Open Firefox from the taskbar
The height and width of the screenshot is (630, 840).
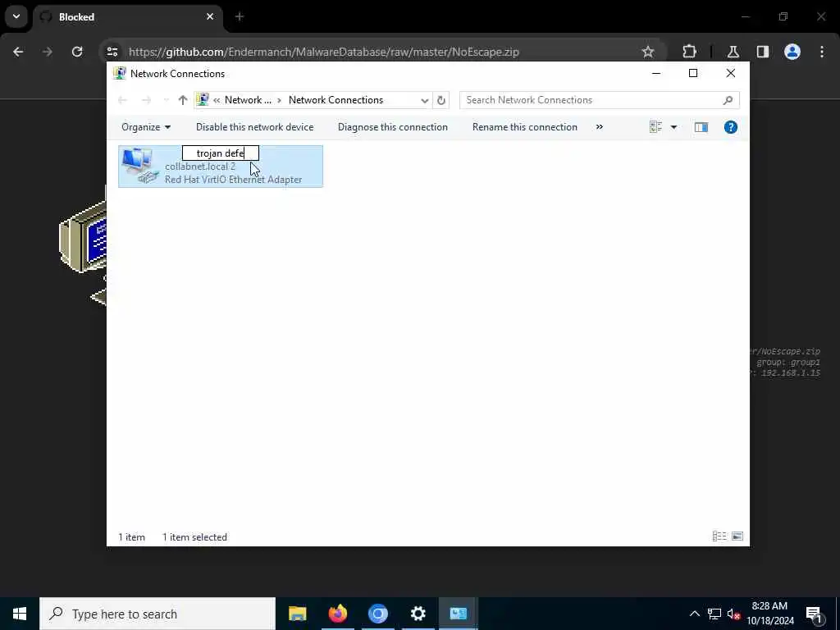[x=337, y=614]
